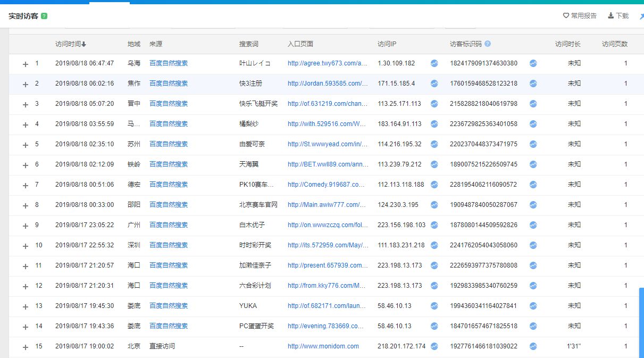Click trend icon beside visitor ID 1760159468528123218

[533, 84]
